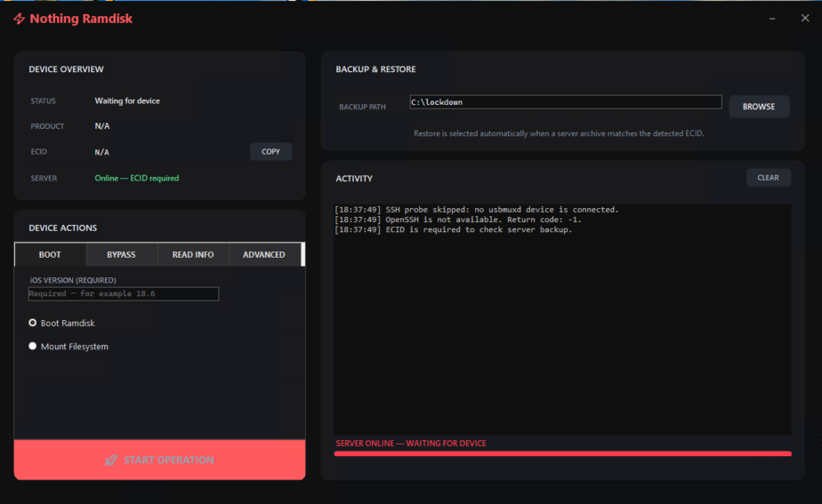Open the READ INFO tab
Screen dimensions: 822x504
(193, 254)
